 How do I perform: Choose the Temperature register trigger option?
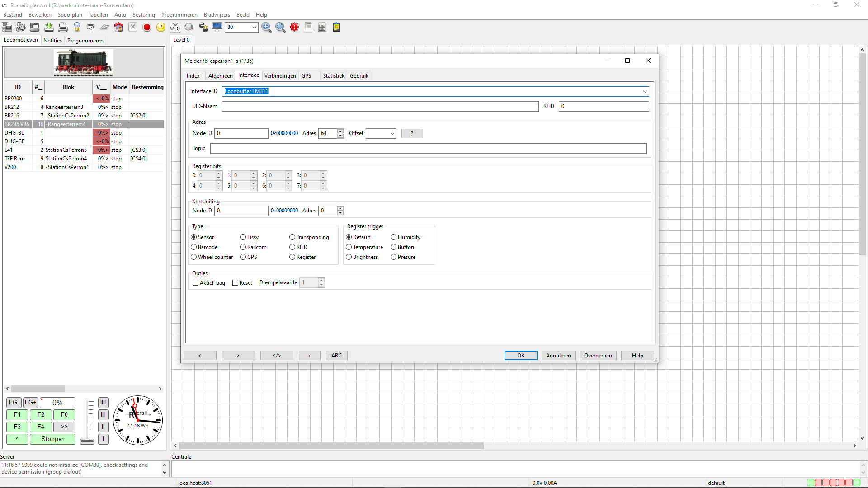pyautogui.click(x=349, y=247)
